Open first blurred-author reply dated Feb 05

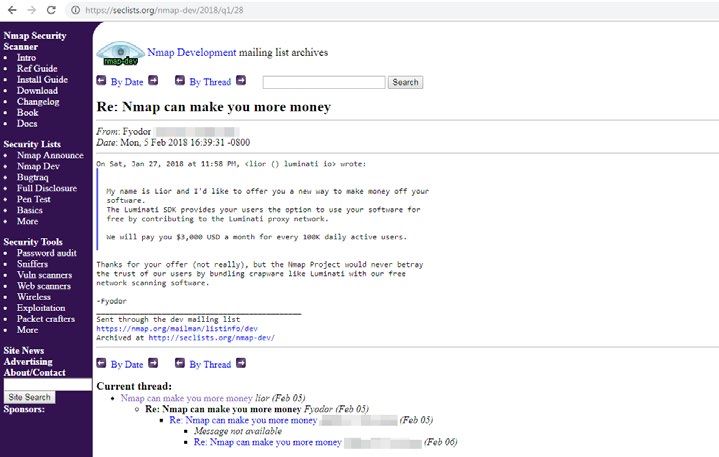[x=243, y=420]
